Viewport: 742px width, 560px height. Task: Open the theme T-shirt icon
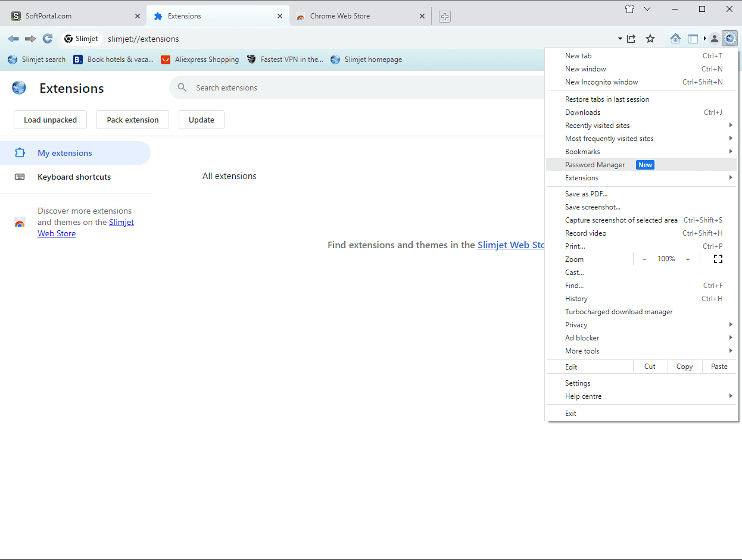pos(630,9)
